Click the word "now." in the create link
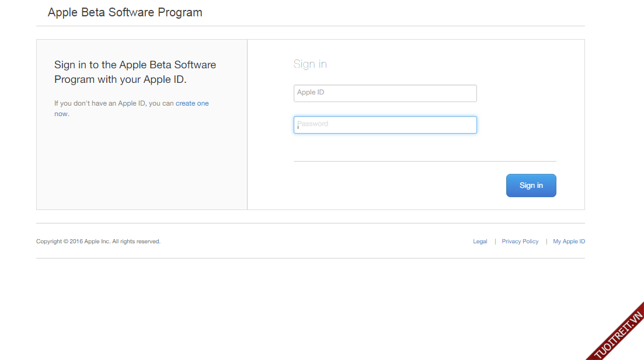This screenshot has height=360, width=644. click(61, 114)
